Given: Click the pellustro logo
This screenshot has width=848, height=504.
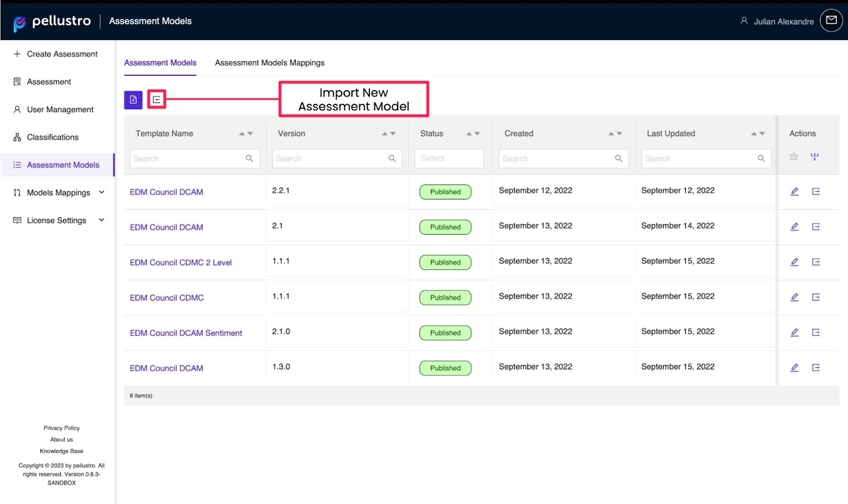Looking at the screenshot, I should coord(52,22).
